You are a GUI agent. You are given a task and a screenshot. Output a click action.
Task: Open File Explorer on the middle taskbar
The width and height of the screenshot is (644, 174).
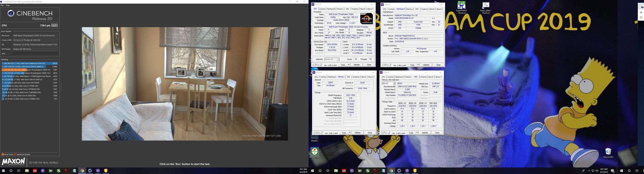point(336,171)
